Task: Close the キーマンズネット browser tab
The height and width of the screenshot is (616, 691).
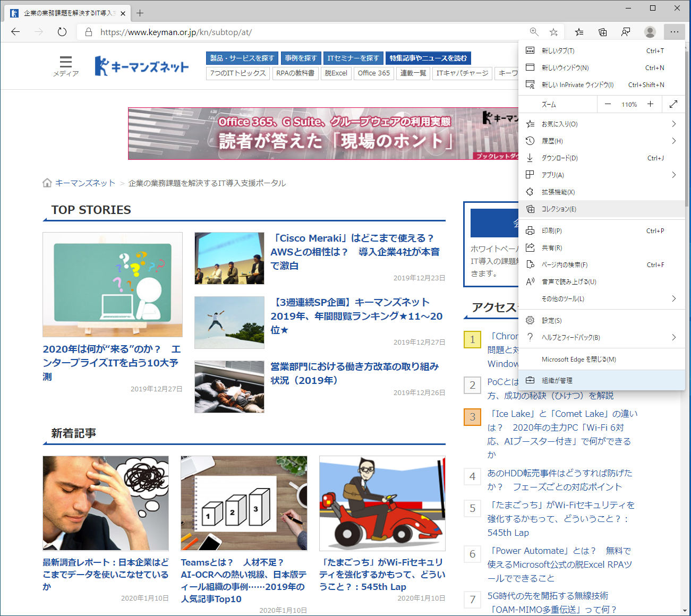Action: (x=123, y=13)
